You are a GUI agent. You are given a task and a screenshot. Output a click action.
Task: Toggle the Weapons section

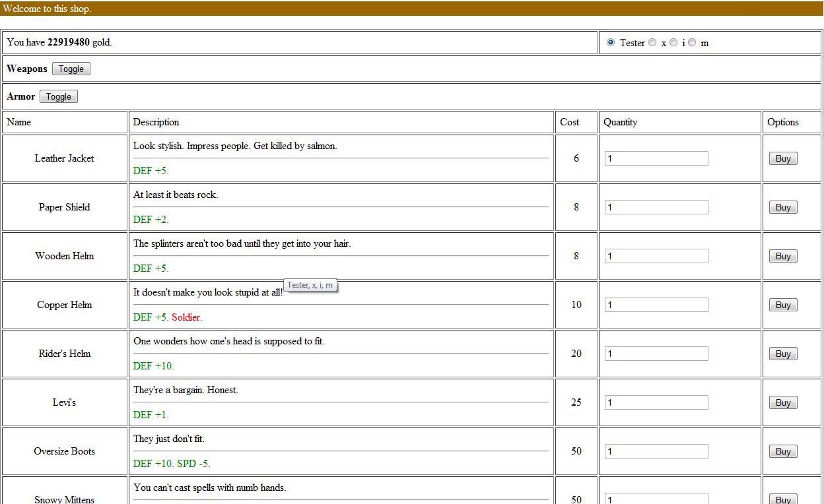coord(71,69)
